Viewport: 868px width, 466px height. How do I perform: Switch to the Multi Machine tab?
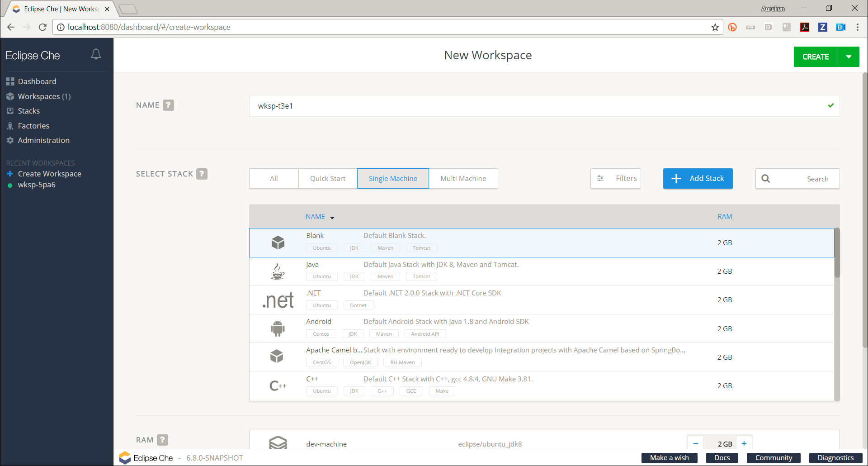point(463,179)
